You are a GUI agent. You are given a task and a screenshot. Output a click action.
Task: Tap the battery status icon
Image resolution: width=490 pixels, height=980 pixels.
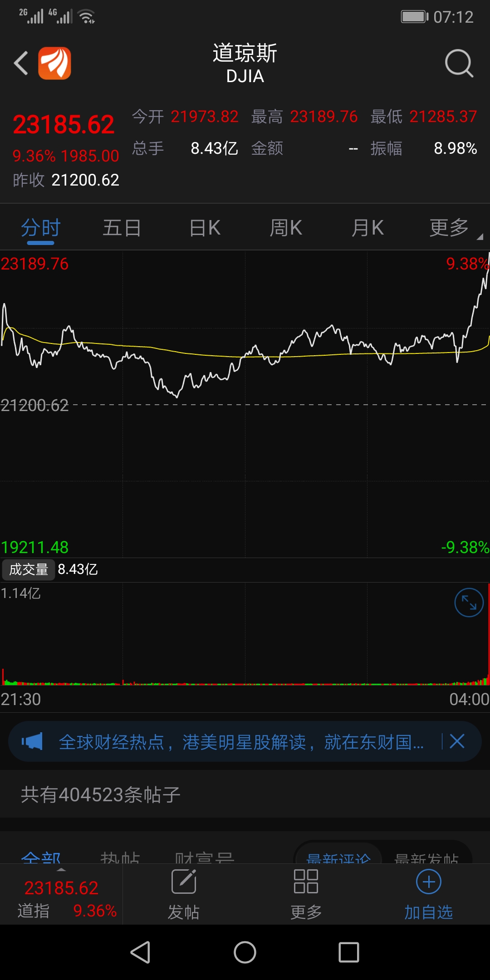[x=415, y=17]
